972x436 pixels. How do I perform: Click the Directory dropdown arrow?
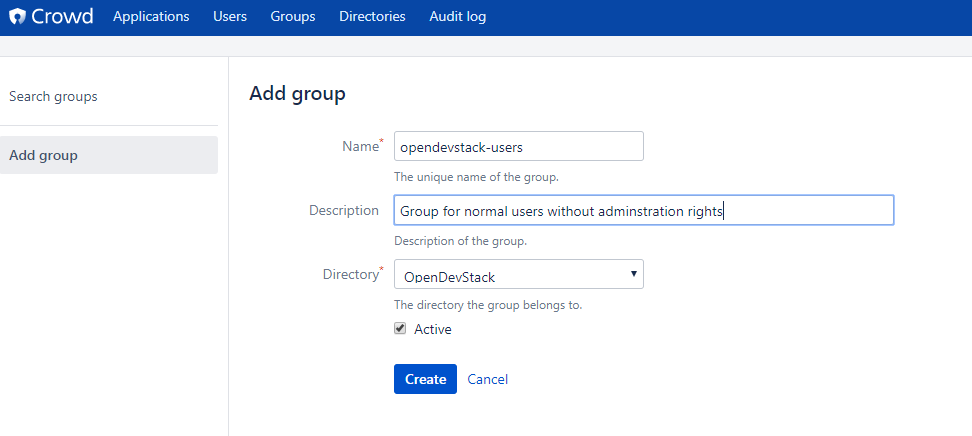pyautogui.click(x=633, y=274)
